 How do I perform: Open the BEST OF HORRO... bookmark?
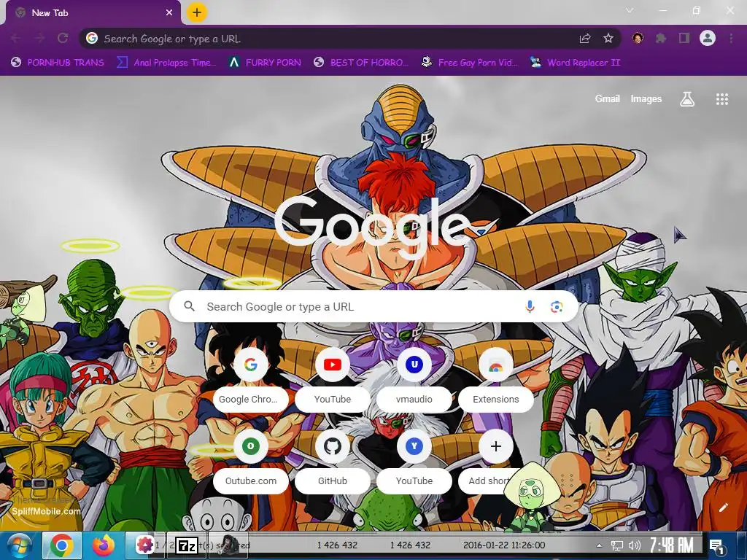coord(361,63)
